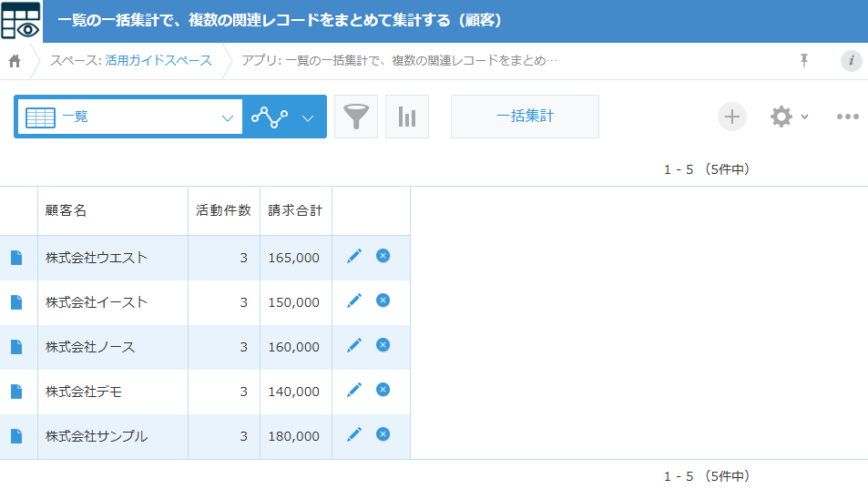
Task: Select the 株式会社サンプル customer name cell
Action: point(113,436)
